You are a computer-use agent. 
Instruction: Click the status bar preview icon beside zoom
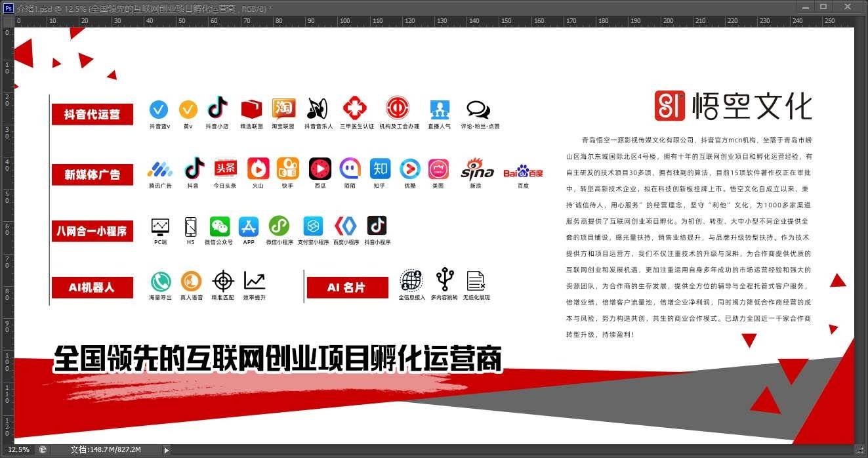(43, 449)
